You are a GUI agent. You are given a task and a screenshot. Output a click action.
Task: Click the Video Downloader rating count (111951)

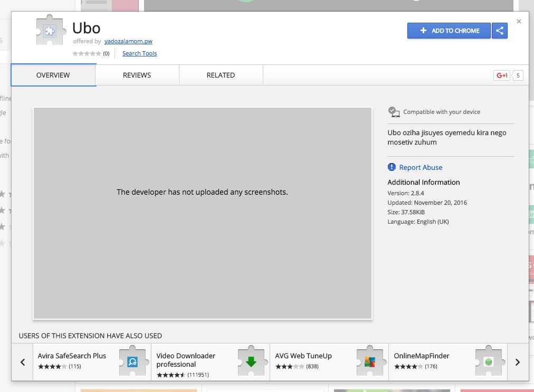(198, 375)
